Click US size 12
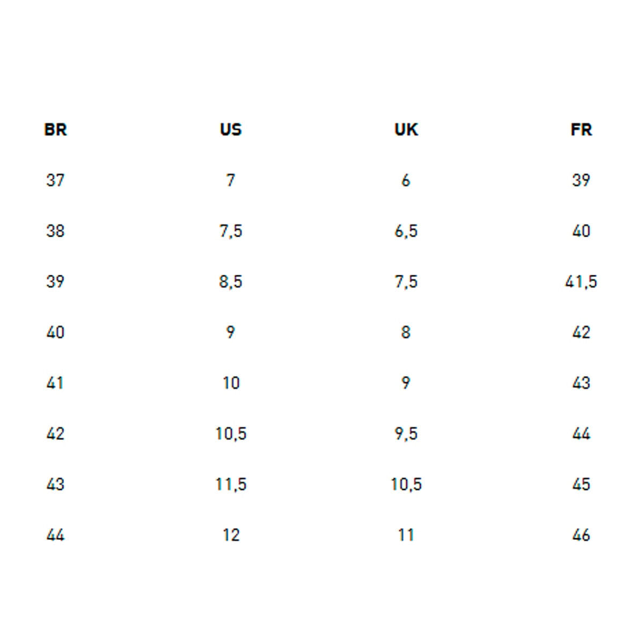This screenshot has height=644, width=644. [231, 535]
